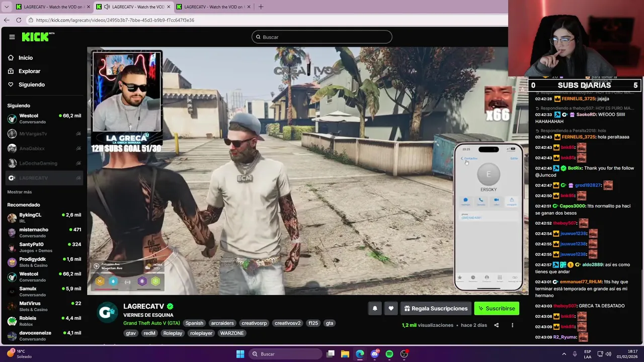Screen dimensions: 644x362
Task: Open the browser tab list dropdown
Action: coord(6,7)
